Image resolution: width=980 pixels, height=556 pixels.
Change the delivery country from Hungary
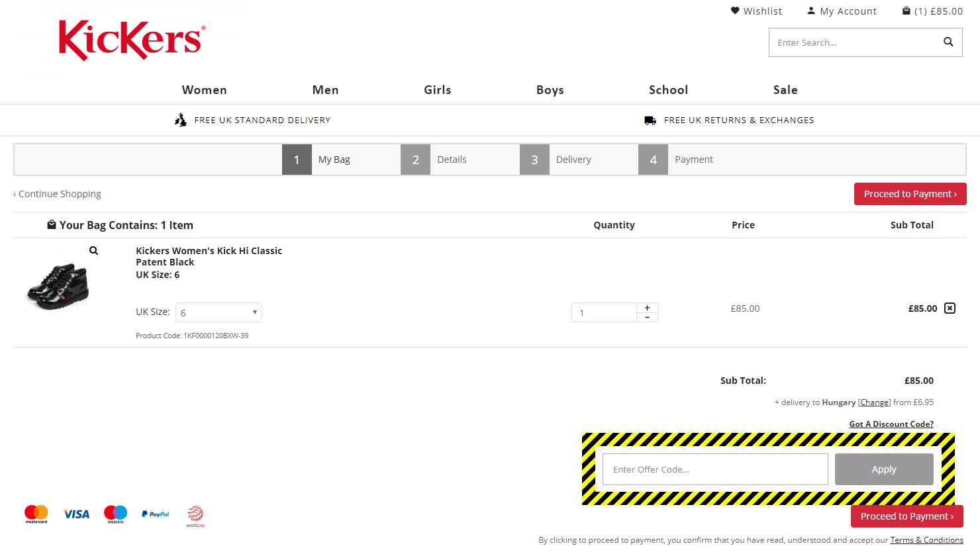[x=874, y=402]
